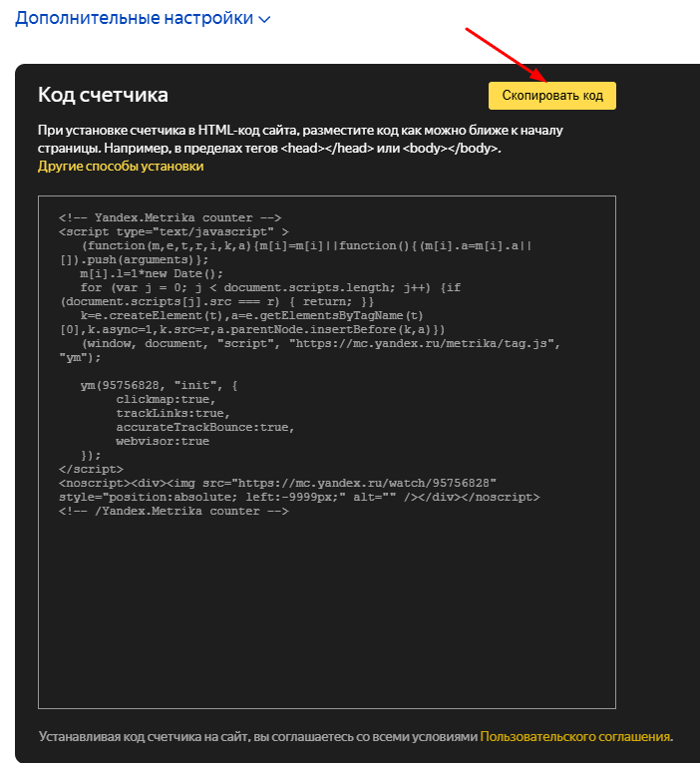Click the '<noscript><div><img src=' line
The height and width of the screenshot is (763, 700).
pyautogui.click(x=277, y=483)
